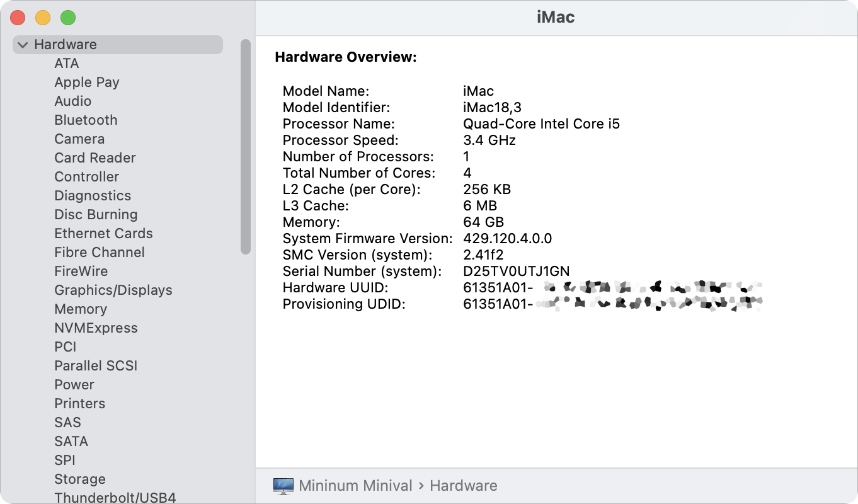Click the iMac computer icon in path bar
The height and width of the screenshot is (504, 858).
click(283, 486)
